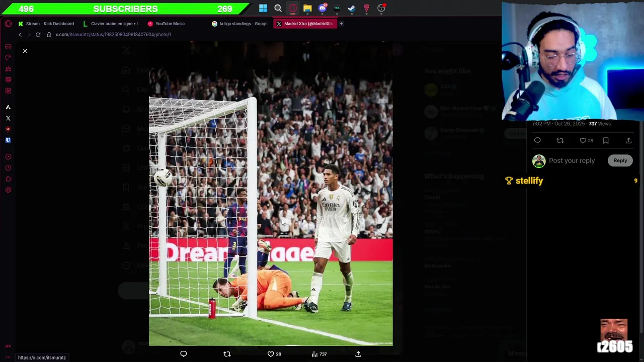Open GX Control speedometer sidebar icon
The width and height of the screenshot is (644, 362).
[8, 58]
